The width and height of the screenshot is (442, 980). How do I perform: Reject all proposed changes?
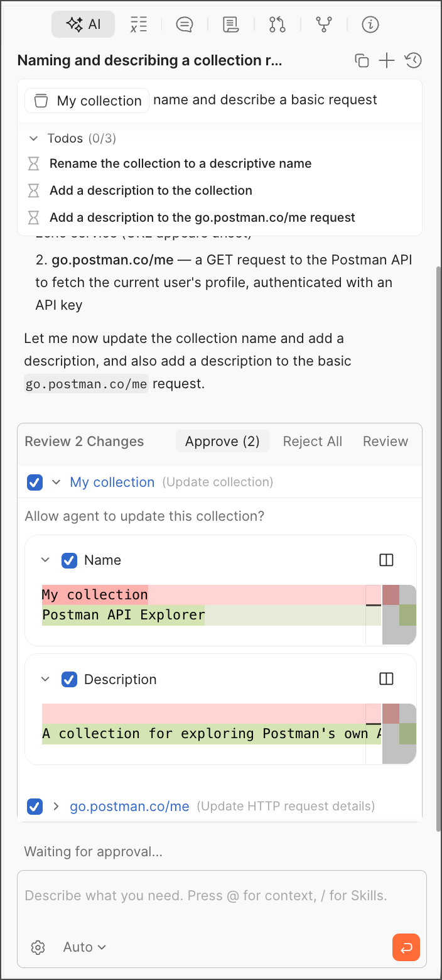click(313, 442)
